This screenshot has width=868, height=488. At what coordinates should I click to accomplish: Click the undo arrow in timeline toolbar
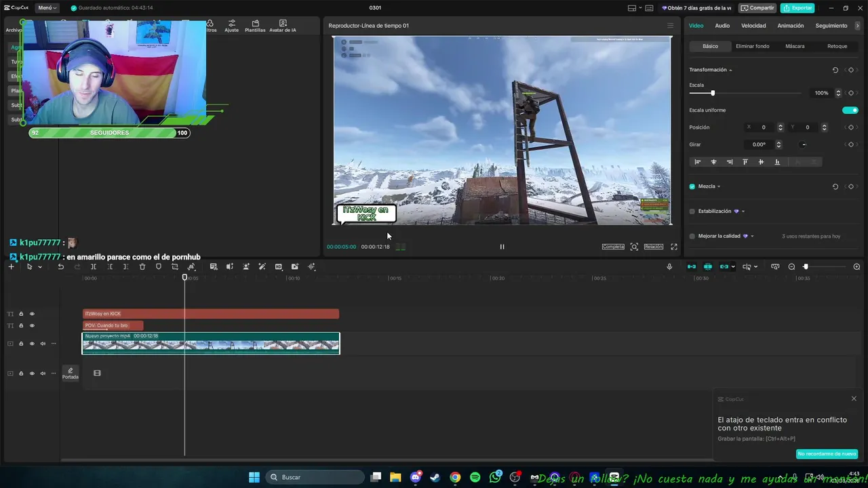[x=61, y=267]
